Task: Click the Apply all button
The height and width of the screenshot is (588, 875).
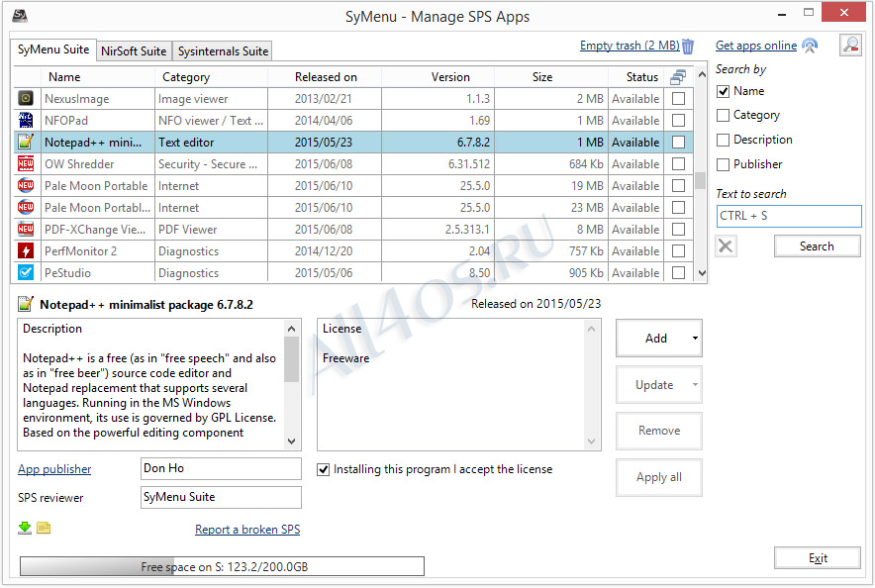Action: [x=659, y=477]
